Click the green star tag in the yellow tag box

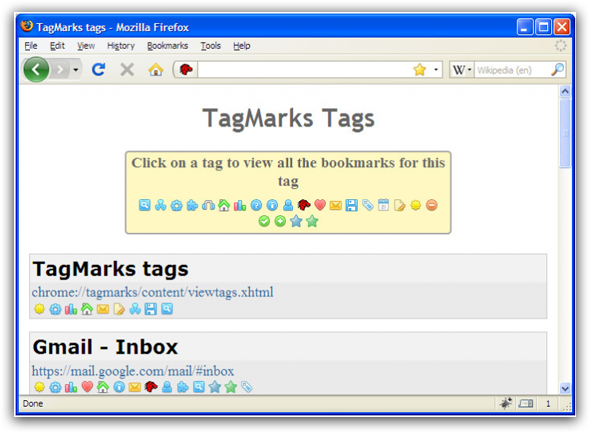[x=312, y=221]
